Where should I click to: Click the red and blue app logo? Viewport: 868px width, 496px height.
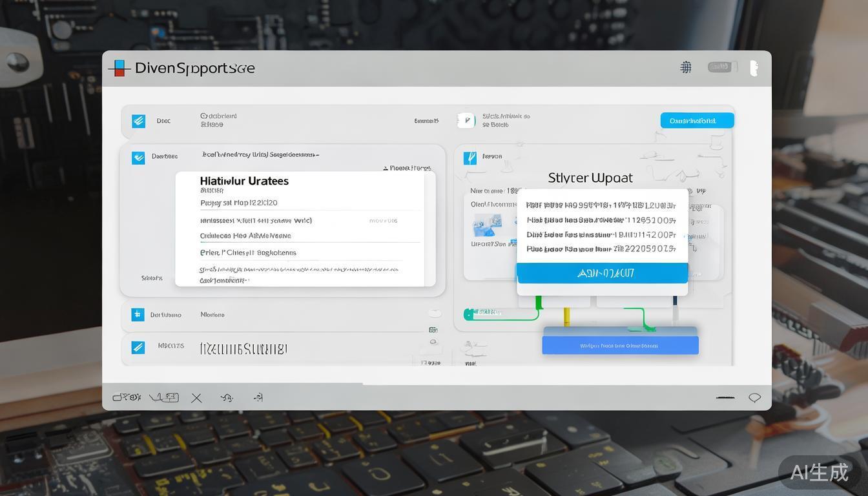119,68
